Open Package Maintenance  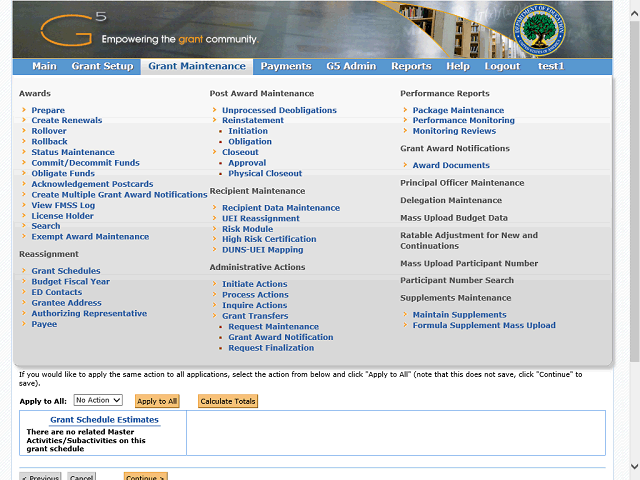pos(458,110)
